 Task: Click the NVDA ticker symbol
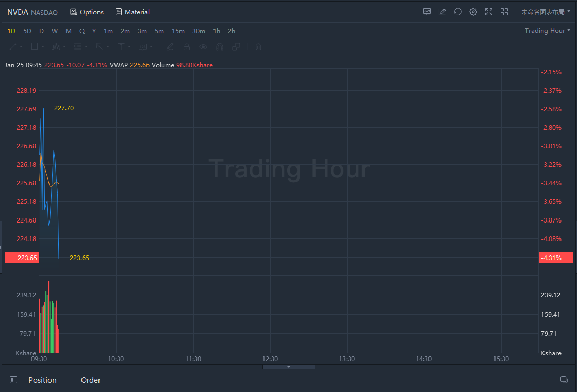tap(18, 12)
